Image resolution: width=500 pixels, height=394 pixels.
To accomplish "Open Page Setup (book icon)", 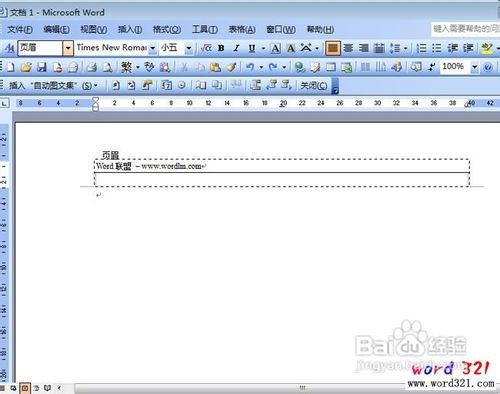I will click(x=201, y=86).
